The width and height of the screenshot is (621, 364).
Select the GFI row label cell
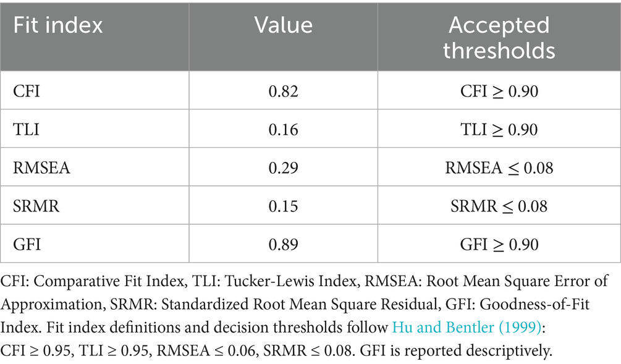click(x=26, y=245)
